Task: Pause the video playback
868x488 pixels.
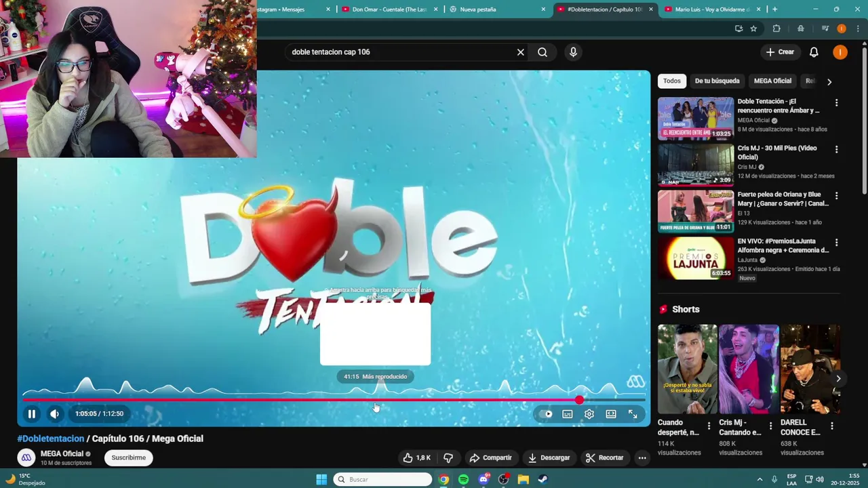Action: click(32, 413)
